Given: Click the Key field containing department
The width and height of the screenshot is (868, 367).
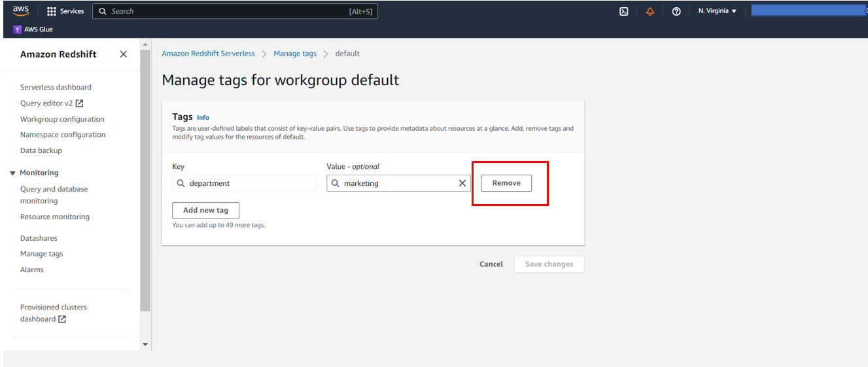Looking at the screenshot, I should click(245, 183).
